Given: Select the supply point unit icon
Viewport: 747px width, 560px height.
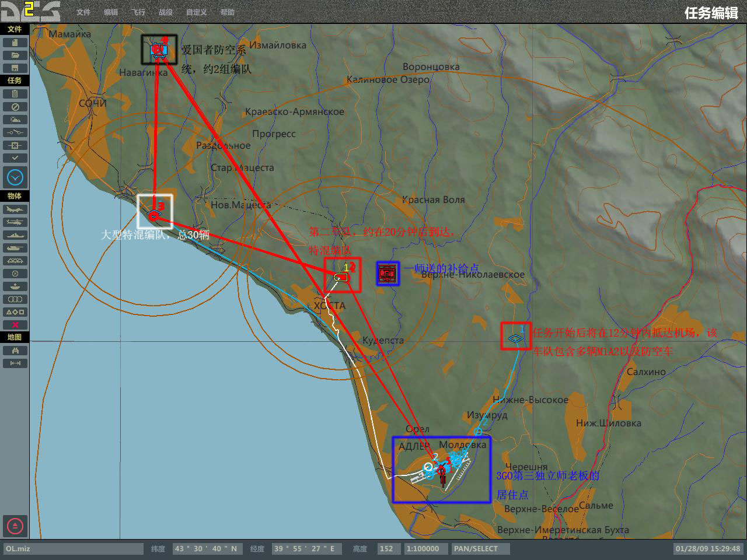Looking at the screenshot, I should coord(388,273).
